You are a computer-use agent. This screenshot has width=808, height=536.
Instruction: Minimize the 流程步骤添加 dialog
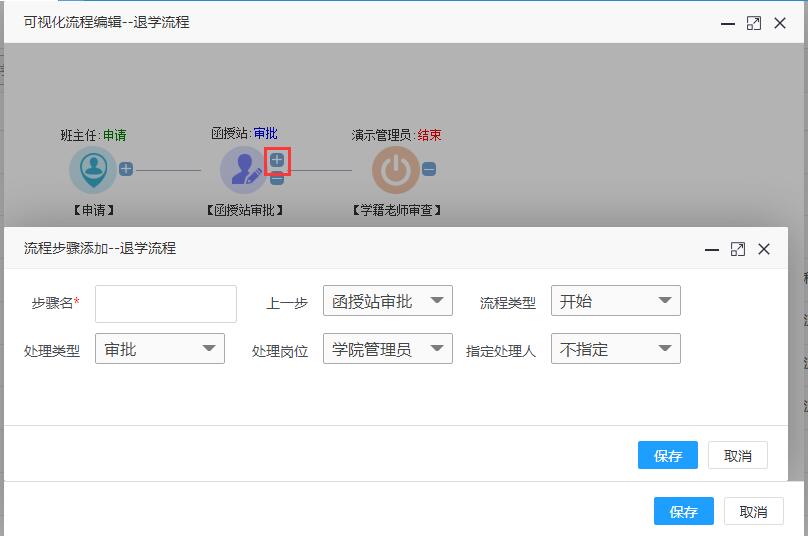pos(712,249)
